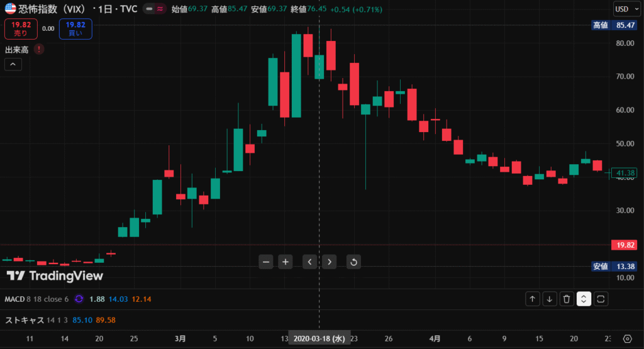Open chart settings gear in bottom corner

tap(627, 339)
